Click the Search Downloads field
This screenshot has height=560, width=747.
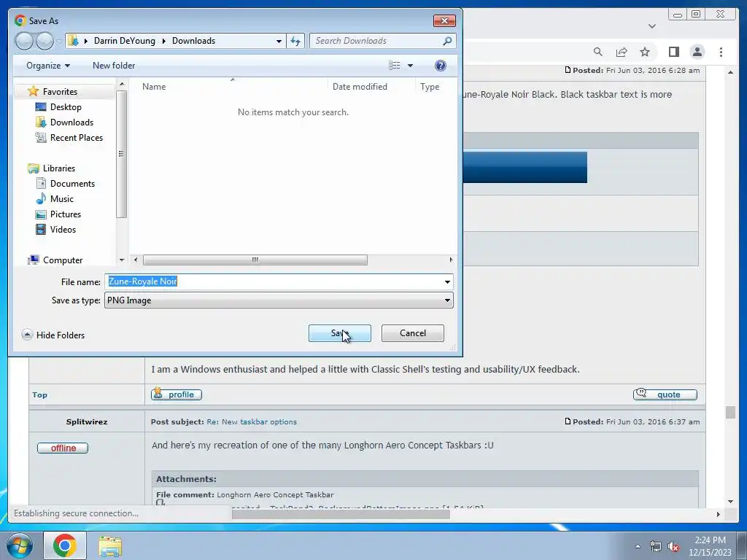coord(376,41)
